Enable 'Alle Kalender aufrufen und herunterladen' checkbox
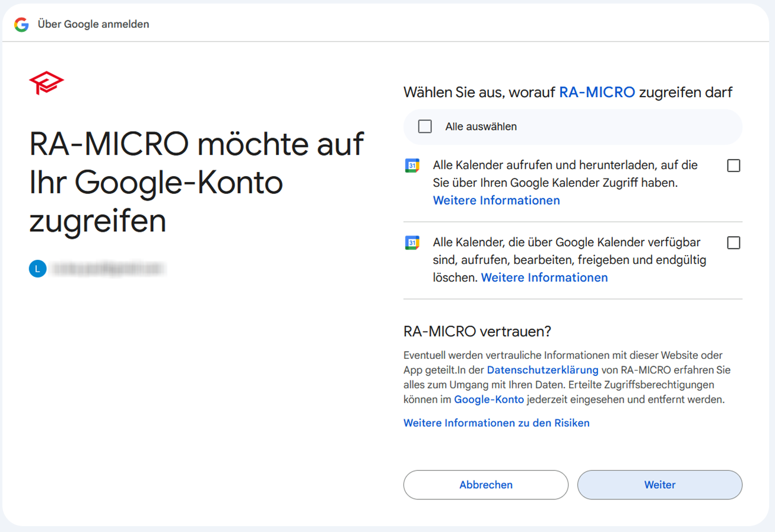The image size is (775, 532). pyautogui.click(x=733, y=165)
